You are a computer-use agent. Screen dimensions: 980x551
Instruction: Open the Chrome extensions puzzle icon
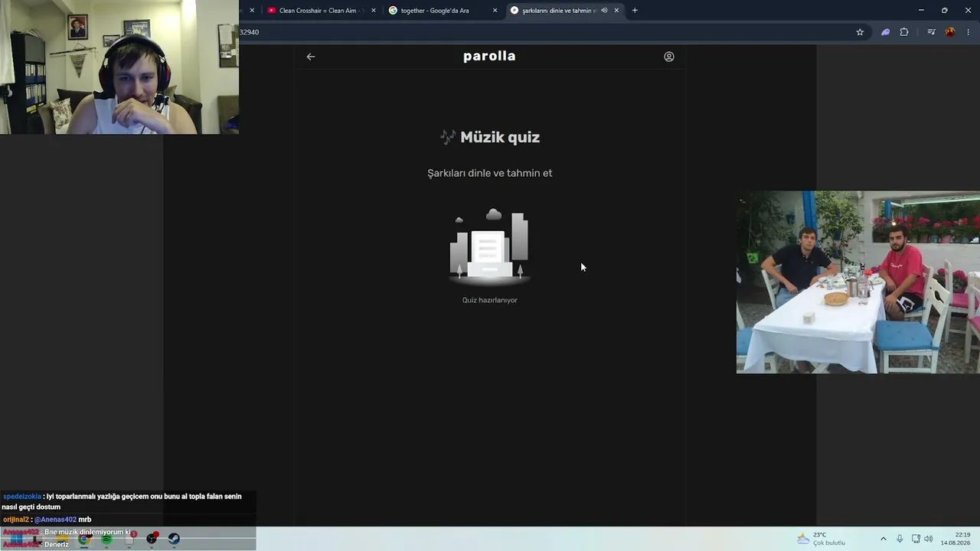point(904,32)
